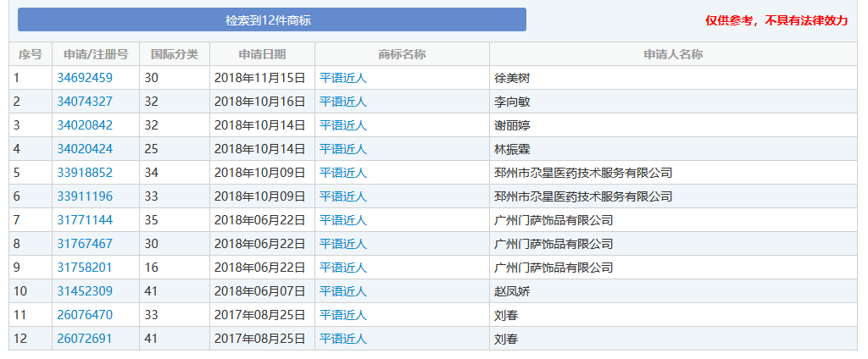Click the date 2018年11月15日

click(x=260, y=79)
